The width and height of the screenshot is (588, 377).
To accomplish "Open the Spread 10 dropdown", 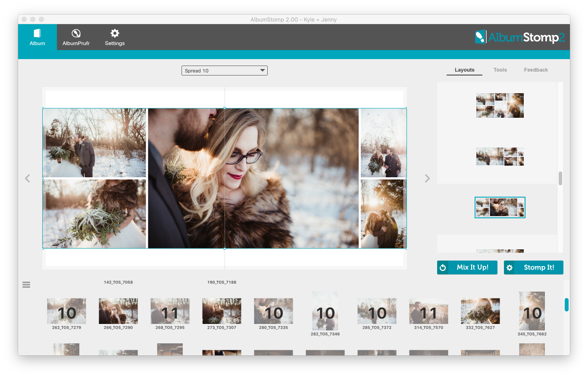I will tap(225, 71).
